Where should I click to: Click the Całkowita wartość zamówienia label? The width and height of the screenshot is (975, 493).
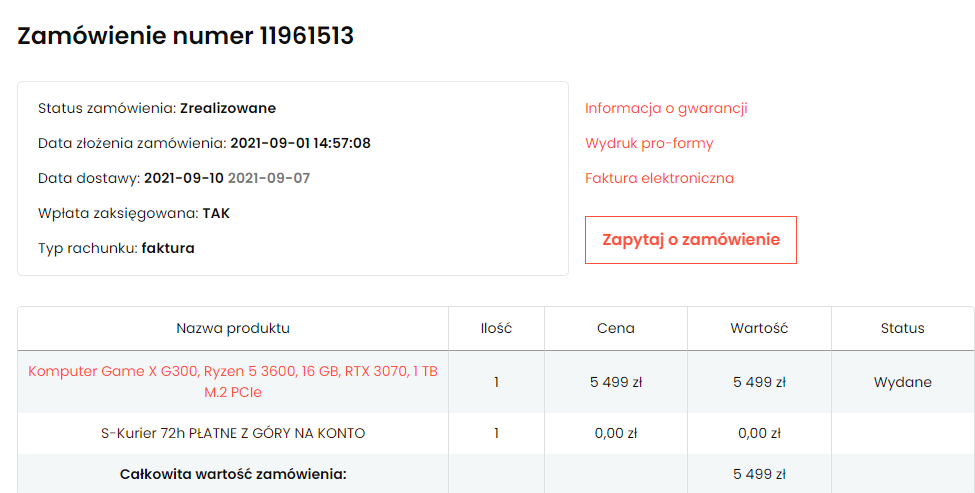[x=233, y=474]
